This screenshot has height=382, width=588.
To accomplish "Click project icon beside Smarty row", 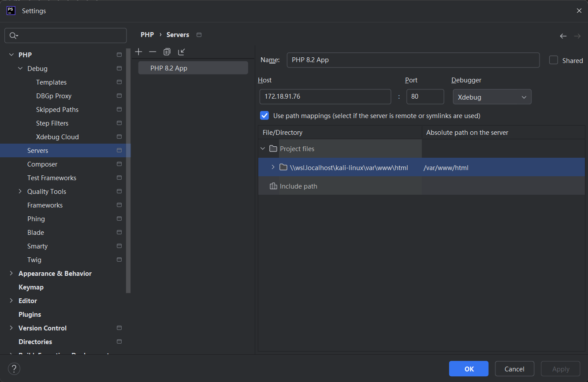I will 119,246.
